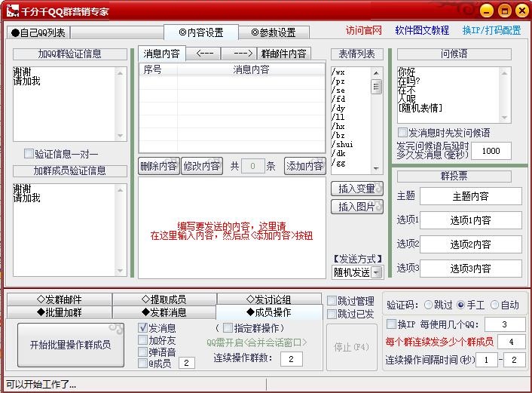Enable the 换IP checkbox
The height and width of the screenshot is (393, 532).
point(391,324)
